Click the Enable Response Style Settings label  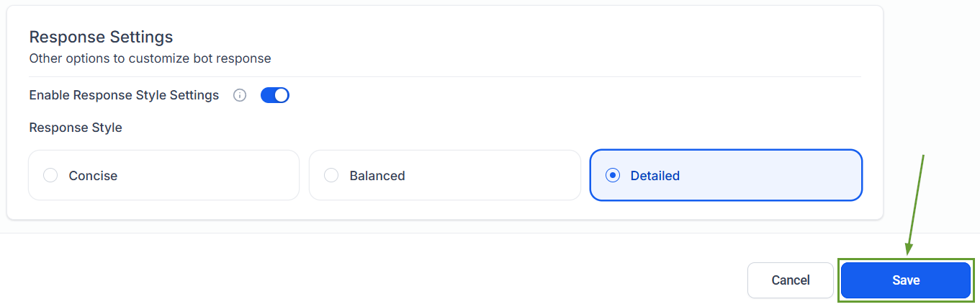(x=124, y=95)
